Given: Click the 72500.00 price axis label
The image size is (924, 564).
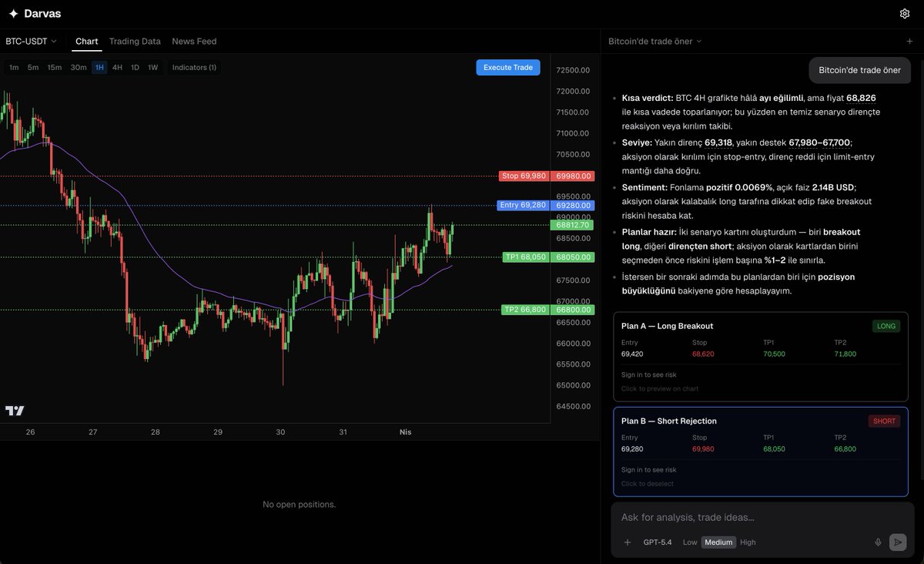Looking at the screenshot, I should point(573,70).
